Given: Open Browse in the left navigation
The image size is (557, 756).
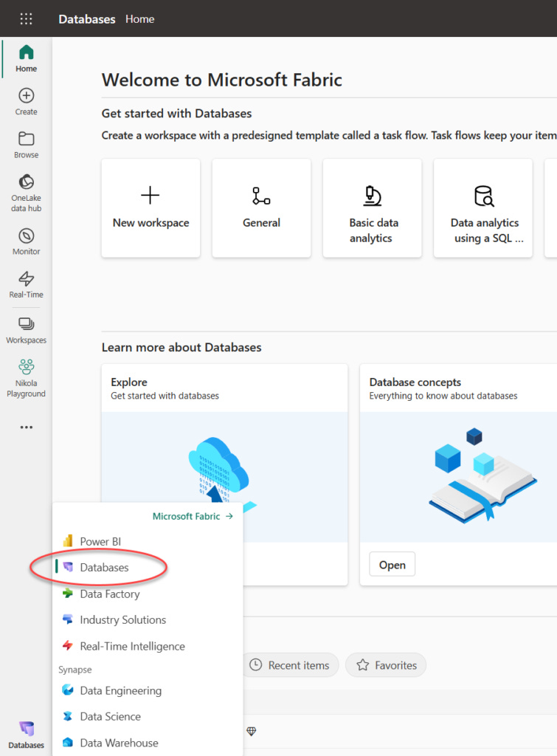Looking at the screenshot, I should [x=26, y=145].
